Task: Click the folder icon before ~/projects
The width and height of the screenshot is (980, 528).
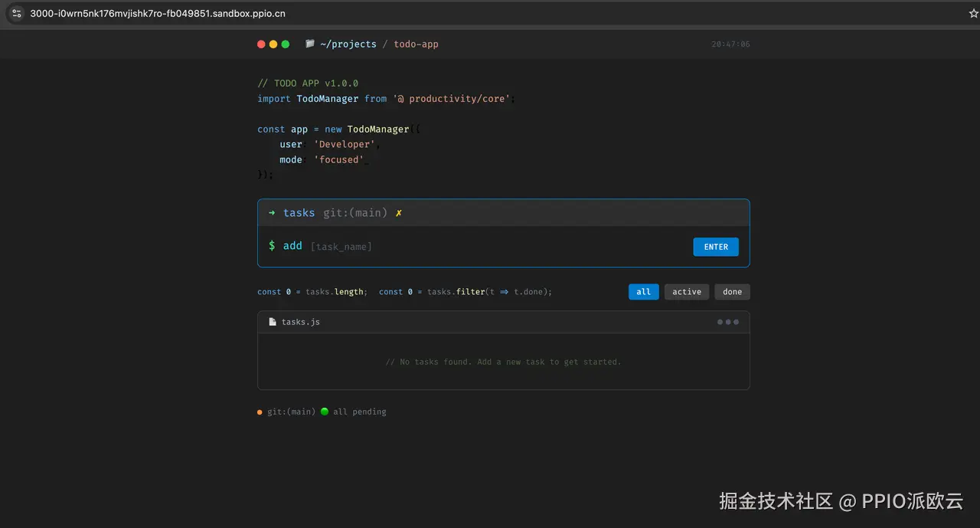Action: coord(310,44)
